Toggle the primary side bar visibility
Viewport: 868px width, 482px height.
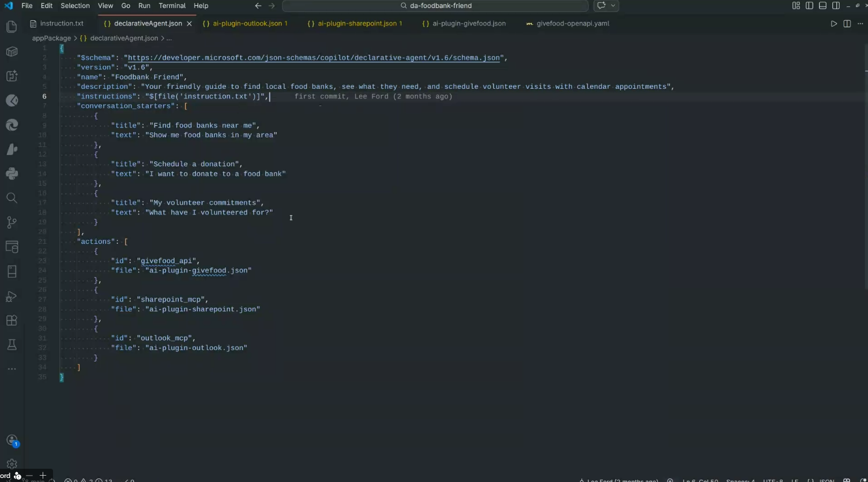coord(809,6)
